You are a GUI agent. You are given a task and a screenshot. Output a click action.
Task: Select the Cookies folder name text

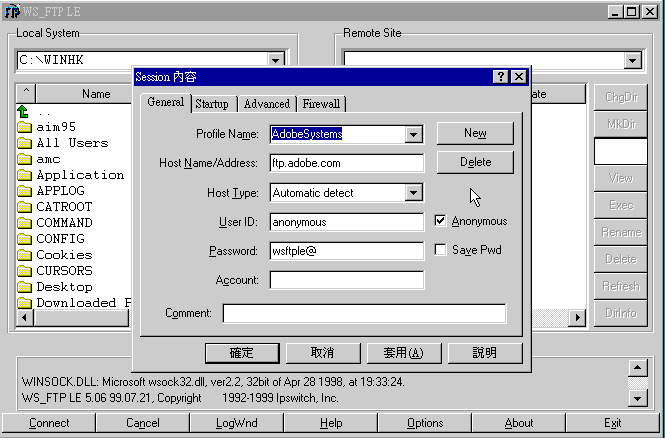click(x=64, y=255)
